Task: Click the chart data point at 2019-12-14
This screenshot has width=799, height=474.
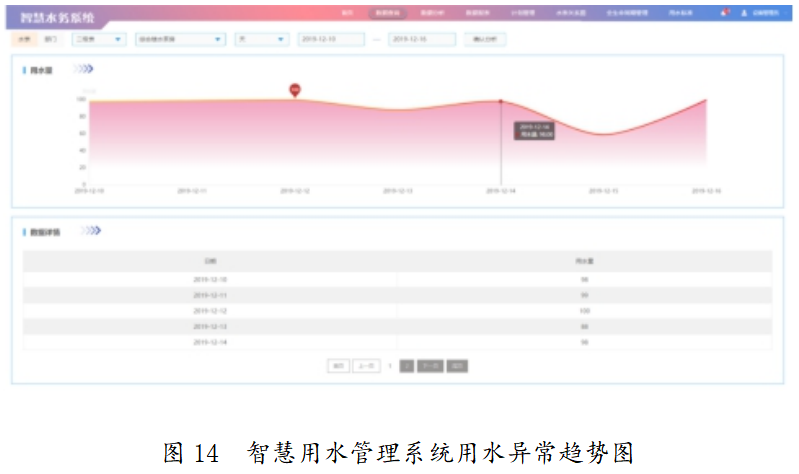Action: coord(501,101)
